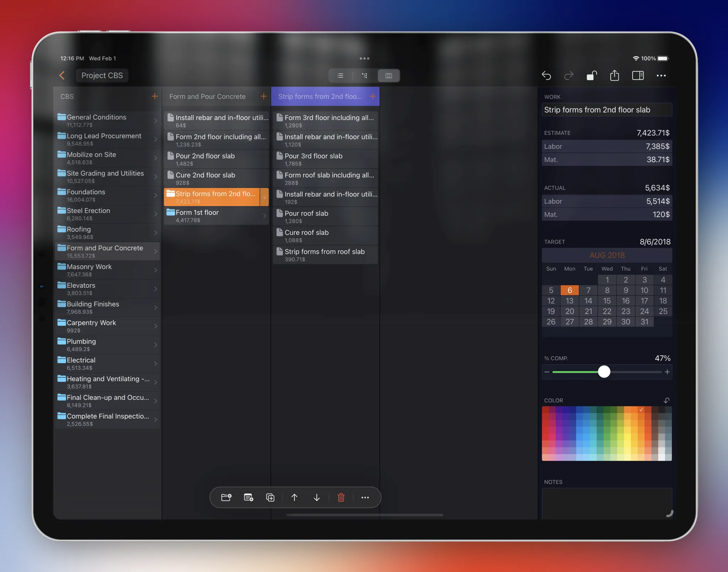Duplicate item using the copy icon
The width and height of the screenshot is (728, 572).
pyautogui.click(x=270, y=497)
